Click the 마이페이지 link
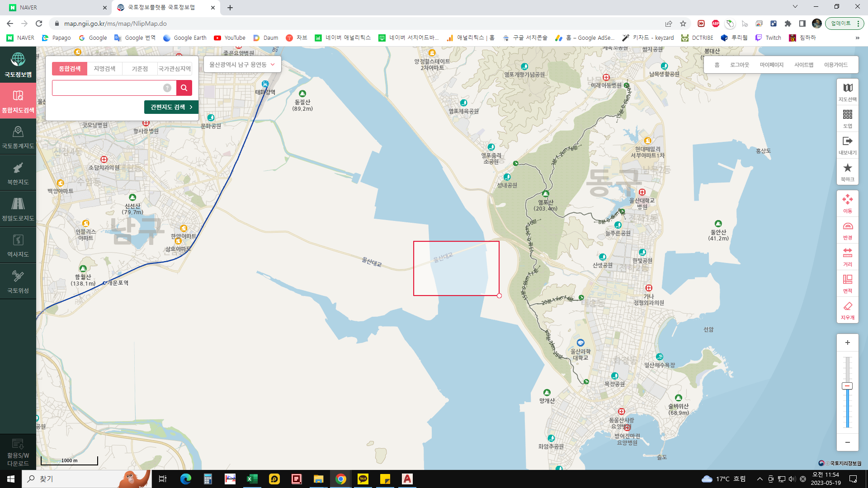This screenshot has height=488, width=868. click(771, 65)
